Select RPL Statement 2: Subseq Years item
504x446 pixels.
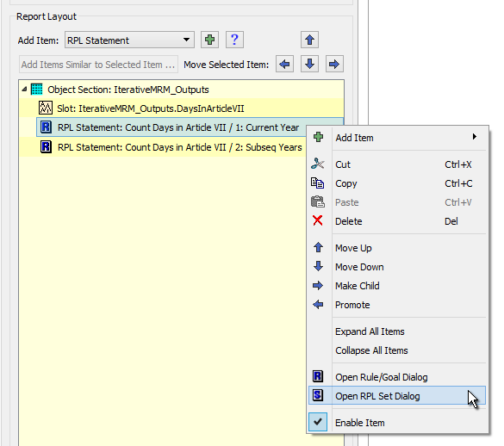pyautogui.click(x=171, y=147)
